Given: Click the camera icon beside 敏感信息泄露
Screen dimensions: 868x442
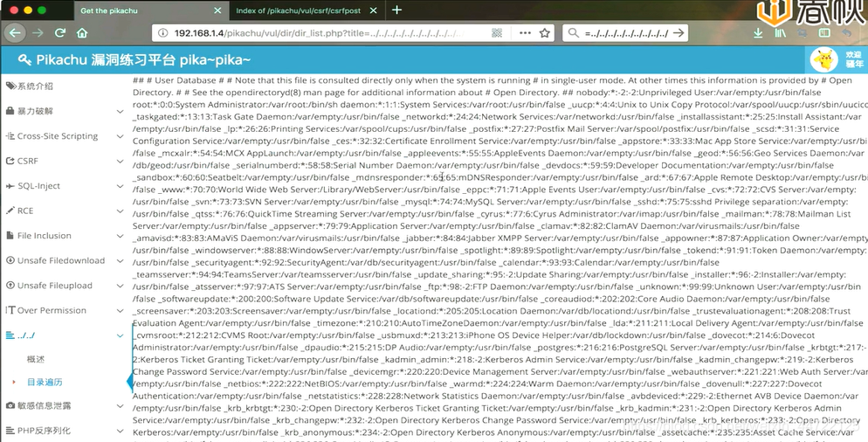Looking at the screenshot, I should pos(10,405).
